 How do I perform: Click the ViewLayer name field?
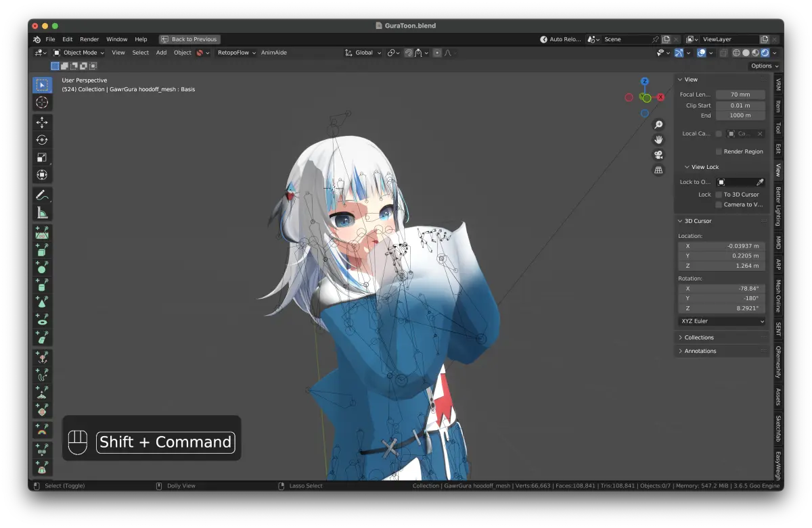(x=729, y=39)
